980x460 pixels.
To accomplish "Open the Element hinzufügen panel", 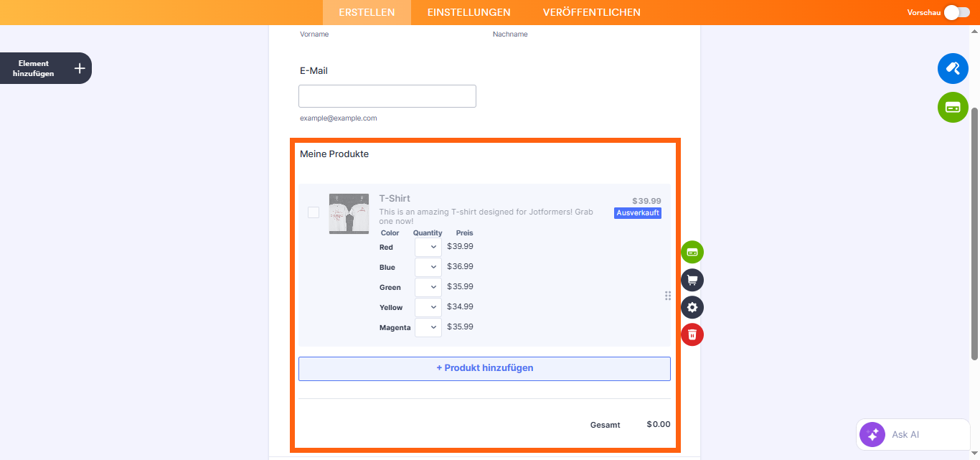I will [x=46, y=68].
